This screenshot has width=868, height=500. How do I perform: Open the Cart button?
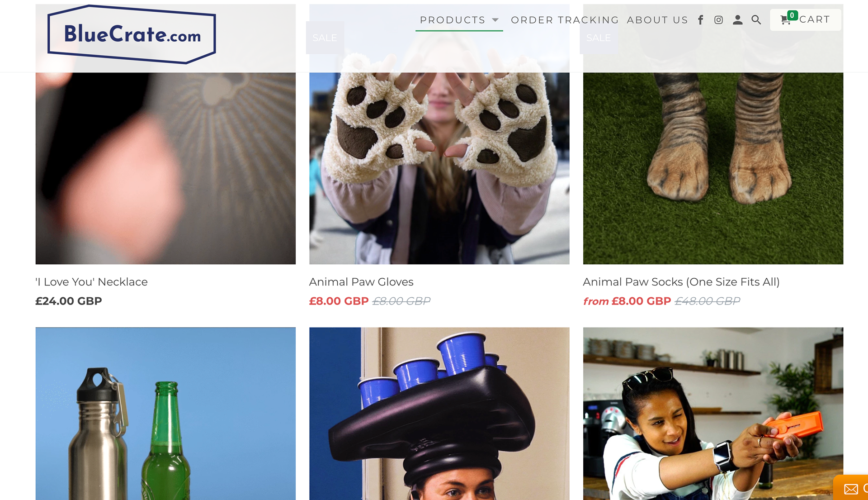(x=806, y=20)
